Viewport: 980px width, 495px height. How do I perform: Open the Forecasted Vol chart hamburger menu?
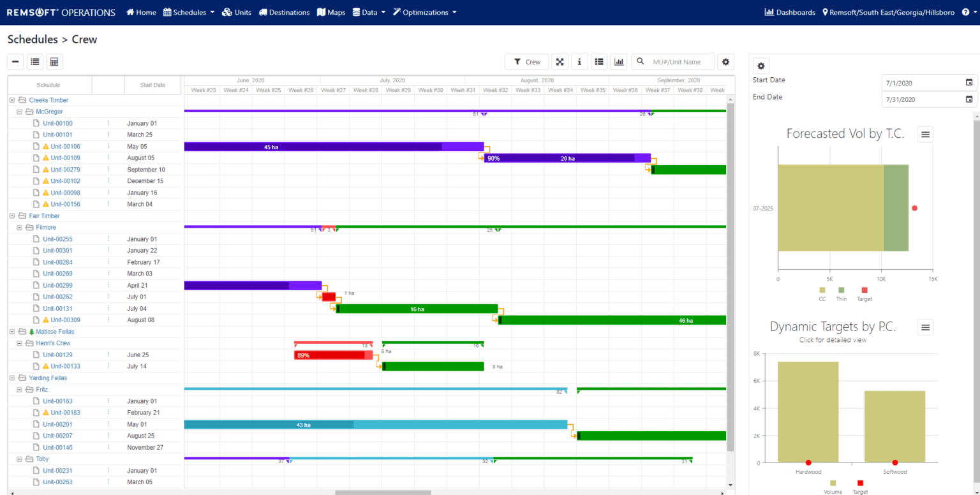[x=925, y=134]
